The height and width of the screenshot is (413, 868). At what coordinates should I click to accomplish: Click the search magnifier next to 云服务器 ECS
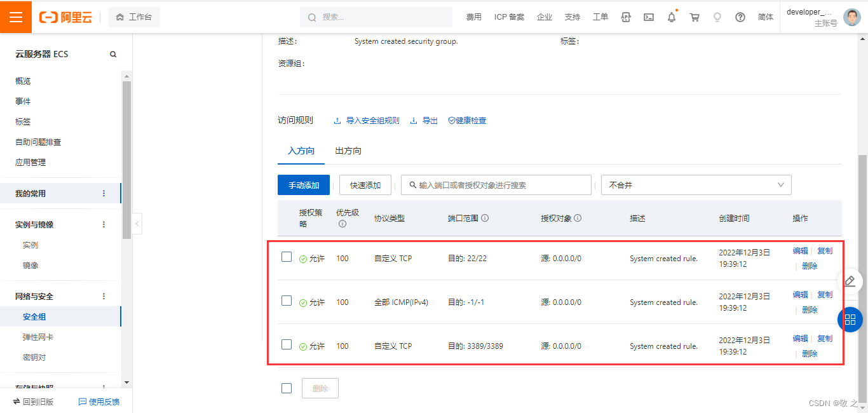tap(113, 54)
